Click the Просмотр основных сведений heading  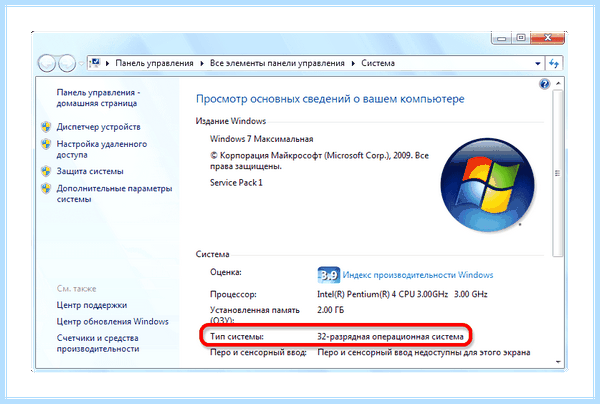click(330, 99)
